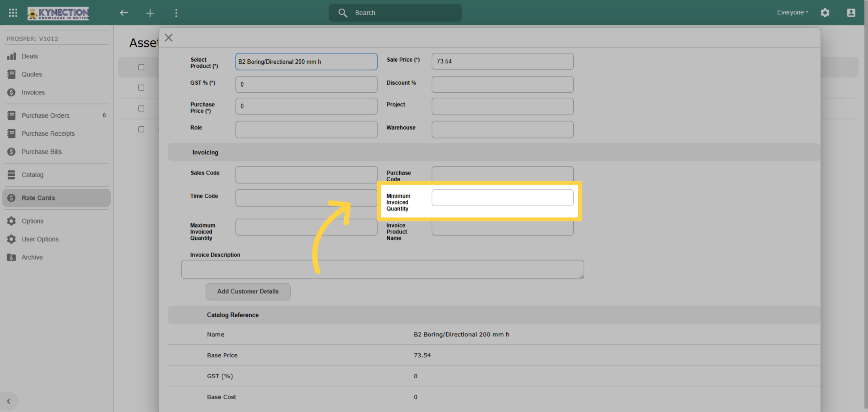Click the Purchase Price input field
This screenshot has height=412, width=868.
[x=306, y=106]
